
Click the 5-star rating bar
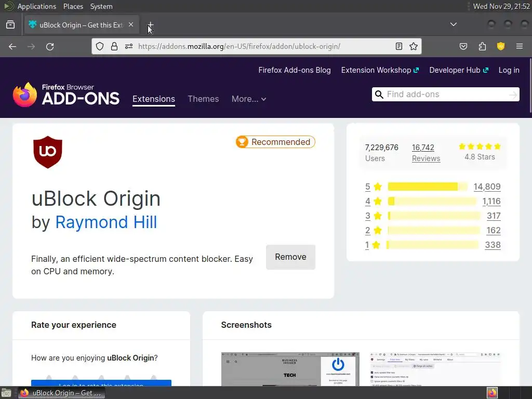[428, 187]
